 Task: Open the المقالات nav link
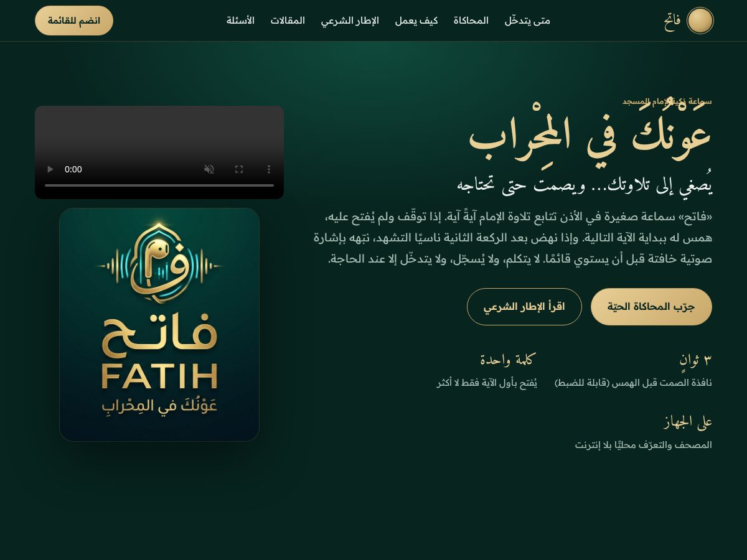pyautogui.click(x=288, y=21)
